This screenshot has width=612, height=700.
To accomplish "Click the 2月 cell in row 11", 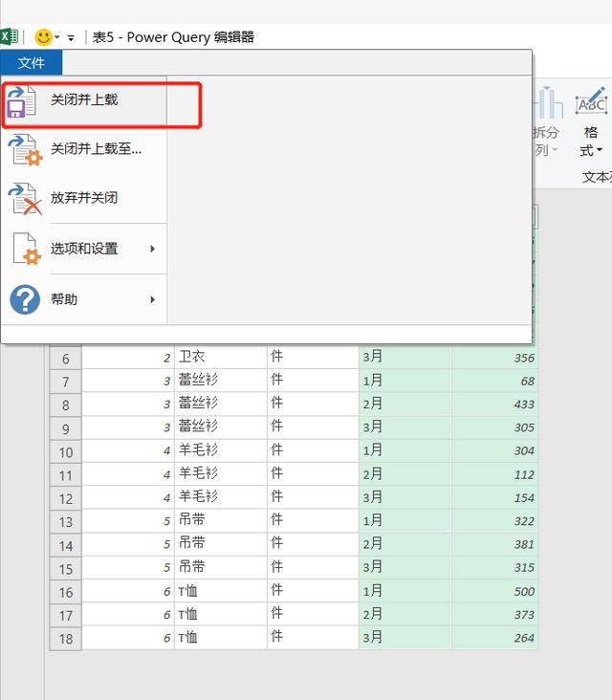I will [x=404, y=473].
